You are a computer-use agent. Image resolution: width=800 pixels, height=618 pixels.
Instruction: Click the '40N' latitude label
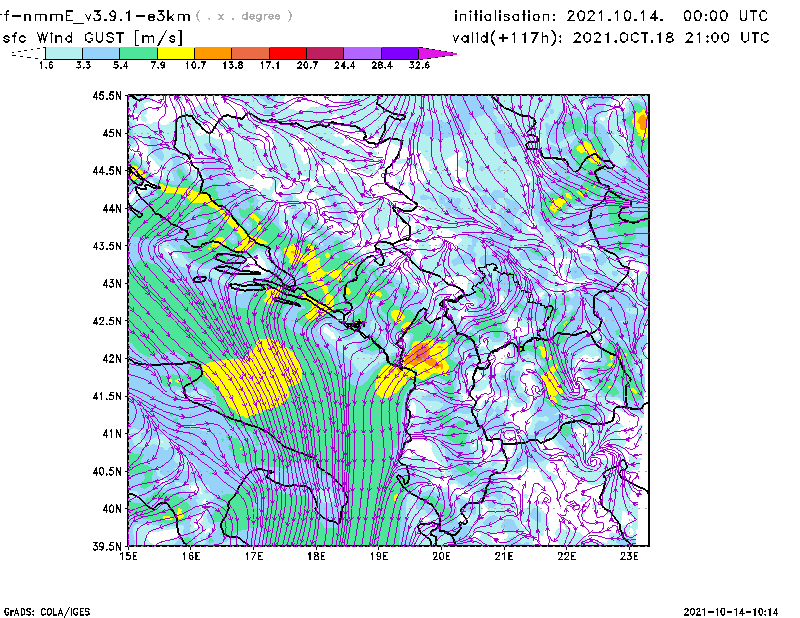point(112,509)
